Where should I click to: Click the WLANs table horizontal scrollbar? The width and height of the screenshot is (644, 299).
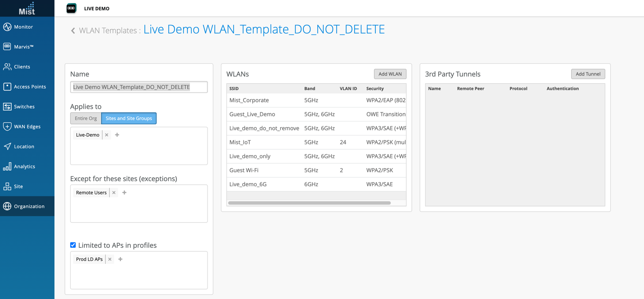(x=309, y=203)
